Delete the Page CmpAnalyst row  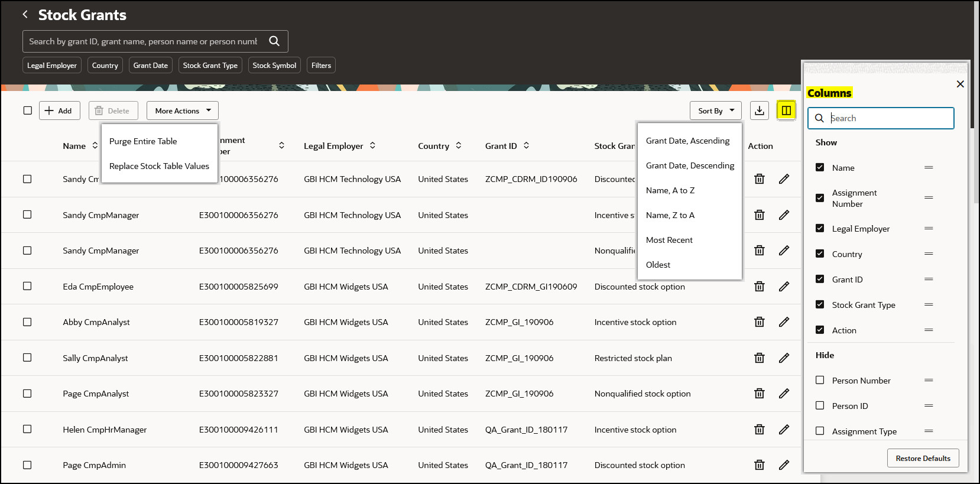coord(760,394)
